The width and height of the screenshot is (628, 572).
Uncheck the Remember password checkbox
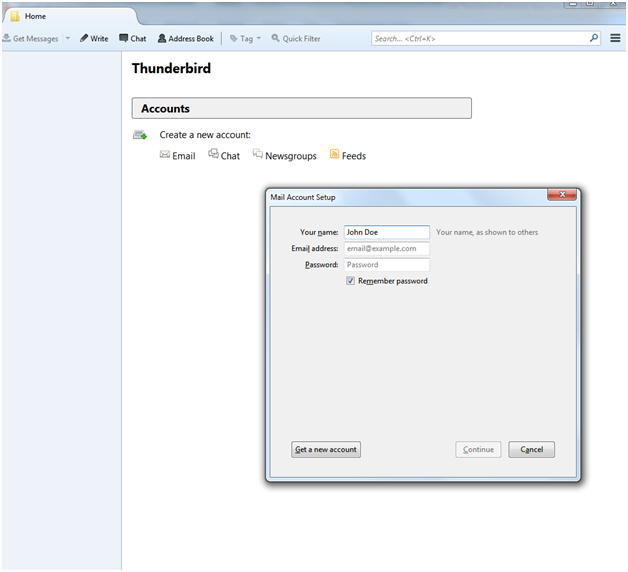click(350, 281)
